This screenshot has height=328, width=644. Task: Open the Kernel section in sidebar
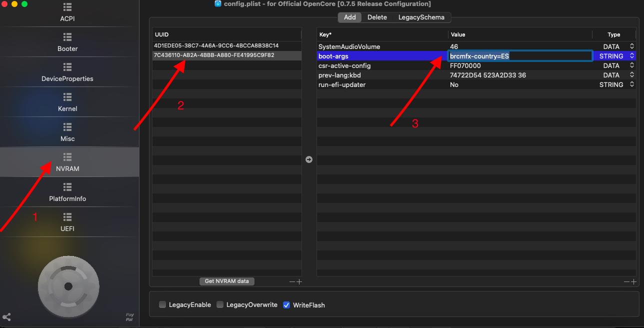point(67,102)
